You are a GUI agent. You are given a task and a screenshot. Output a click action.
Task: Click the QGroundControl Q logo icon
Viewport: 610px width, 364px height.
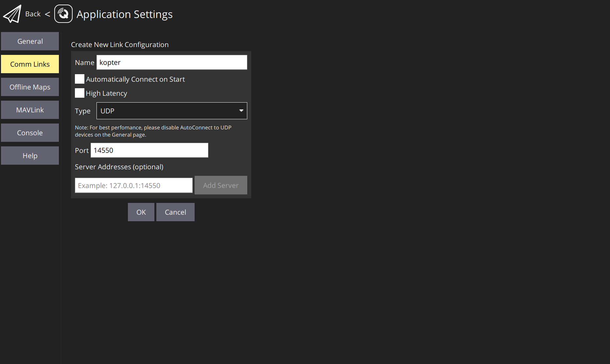(x=63, y=14)
